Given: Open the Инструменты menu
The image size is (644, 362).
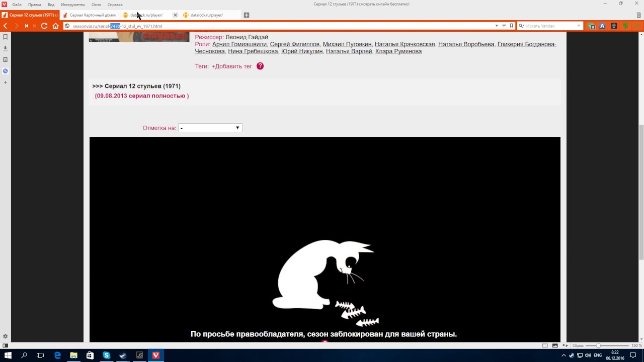Looking at the screenshot, I should [x=73, y=5].
